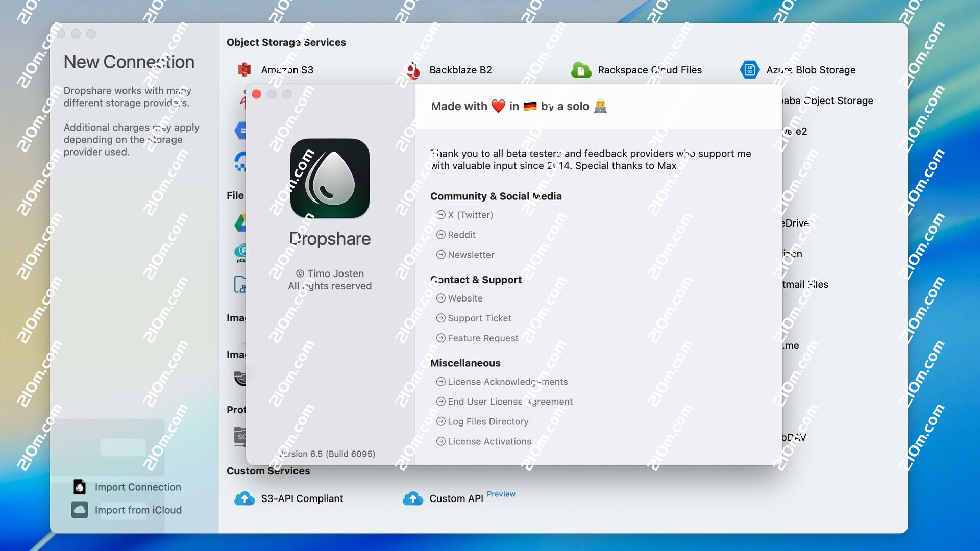This screenshot has height=551, width=980.
Task: Click the arrow icon beside Newsletter
Action: pos(441,255)
